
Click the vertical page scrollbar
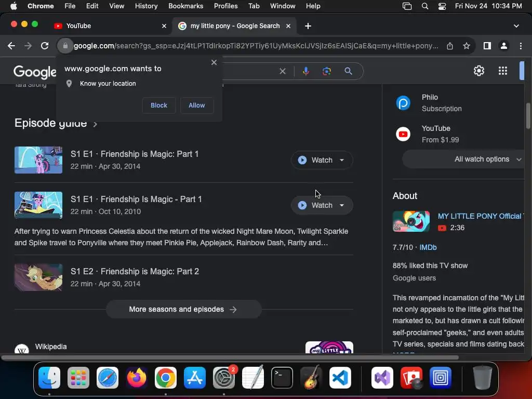[x=528, y=116]
